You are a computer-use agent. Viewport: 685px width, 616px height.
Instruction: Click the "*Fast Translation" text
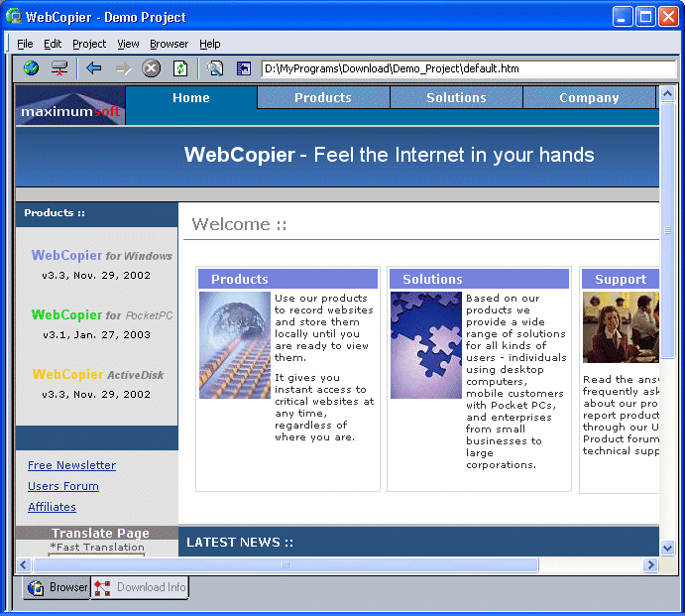tap(97, 547)
